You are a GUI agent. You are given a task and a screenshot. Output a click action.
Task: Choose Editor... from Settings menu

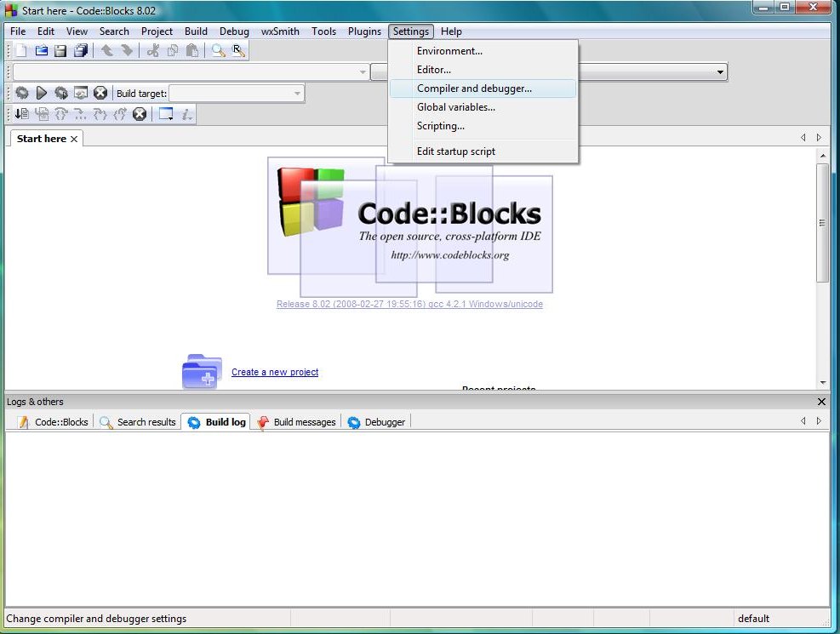tap(483, 70)
